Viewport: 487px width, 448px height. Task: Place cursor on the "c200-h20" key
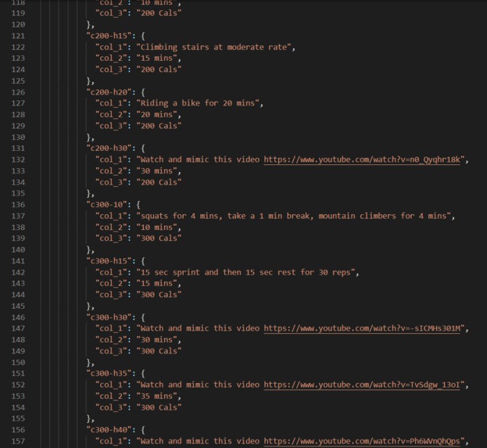pyautogui.click(x=109, y=92)
